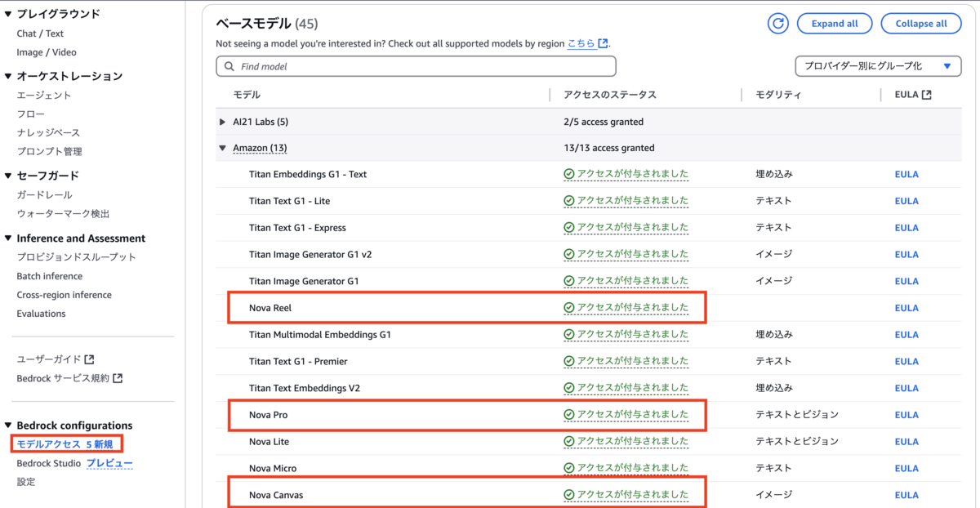Click the EULA column header text
Image resolution: width=980 pixels, height=508 pixels.
coord(906,95)
